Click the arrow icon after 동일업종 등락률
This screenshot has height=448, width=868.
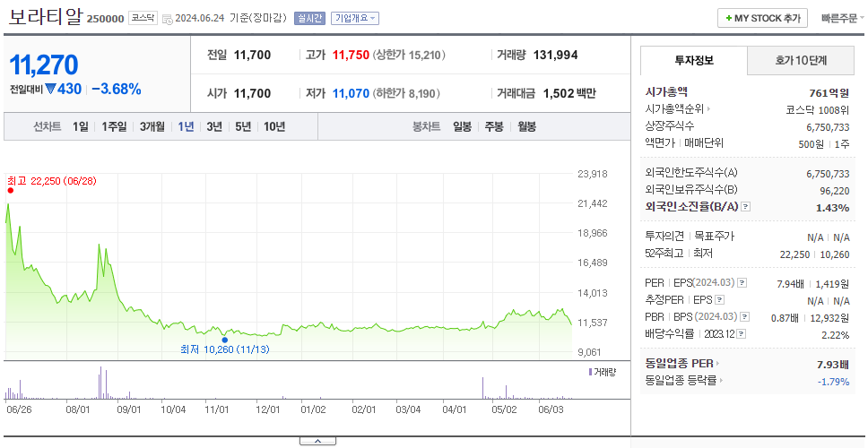(x=723, y=381)
